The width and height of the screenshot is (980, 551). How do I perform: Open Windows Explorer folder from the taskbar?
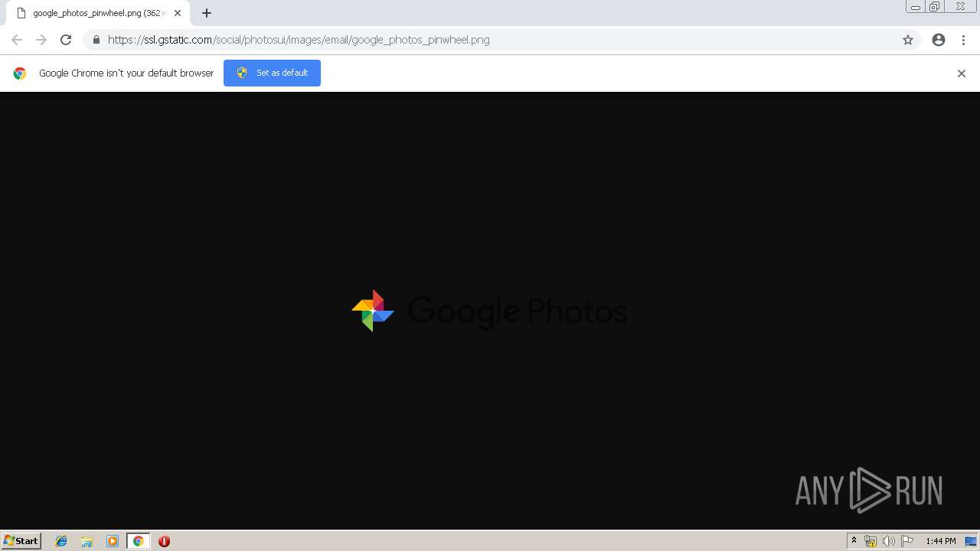click(x=87, y=541)
